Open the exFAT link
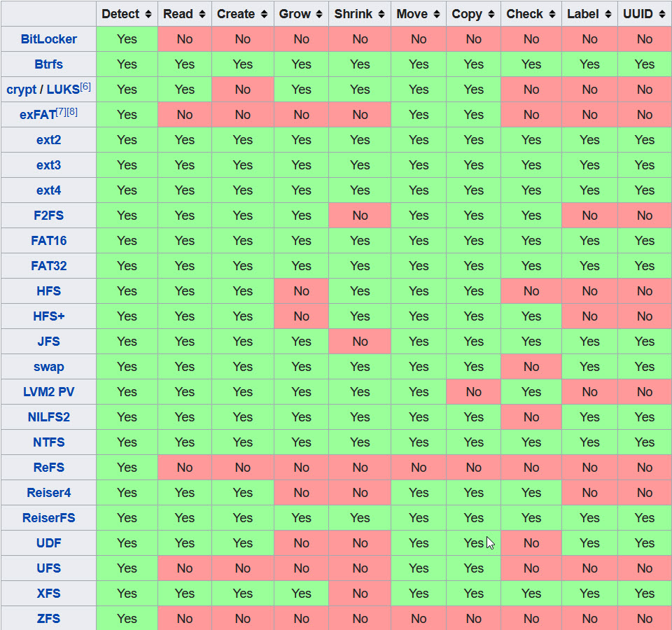Screen dimensions: 672x630 tap(38, 115)
